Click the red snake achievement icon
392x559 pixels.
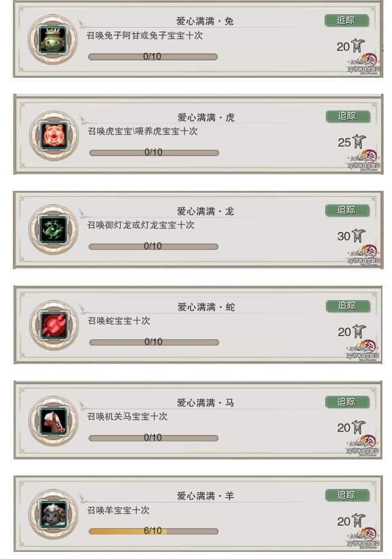tap(54, 325)
